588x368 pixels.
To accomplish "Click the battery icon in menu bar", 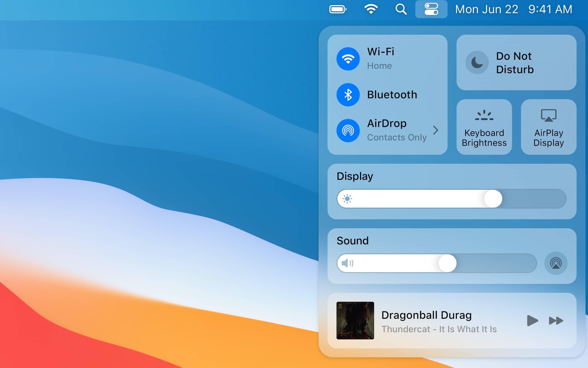I will click(337, 9).
